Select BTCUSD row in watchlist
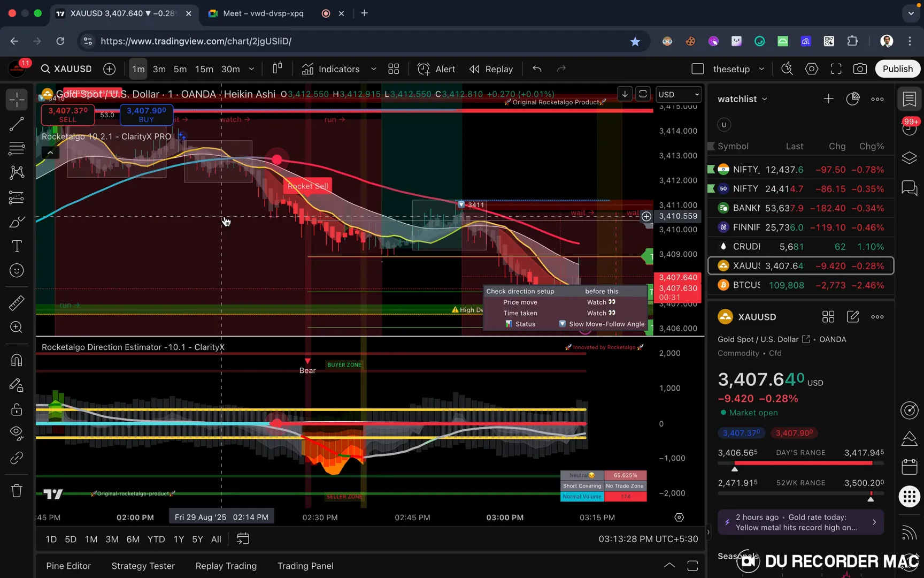This screenshot has width=924, height=578. point(800,285)
